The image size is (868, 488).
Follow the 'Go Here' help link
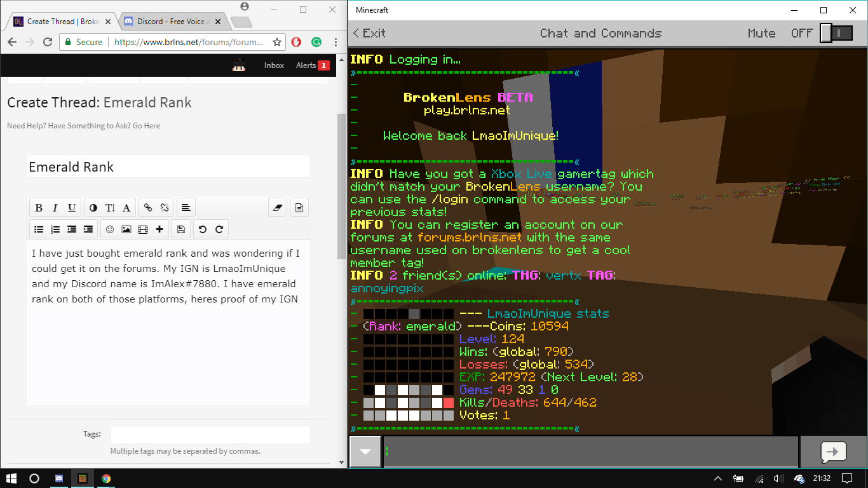click(146, 126)
